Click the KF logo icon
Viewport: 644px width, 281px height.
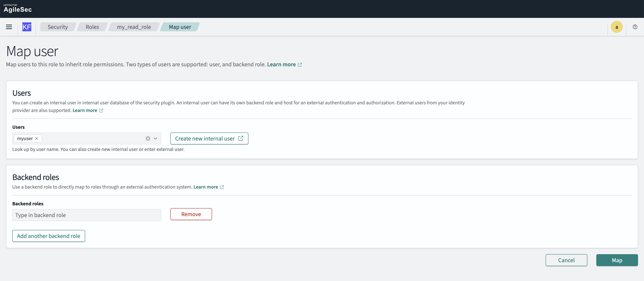[x=27, y=27]
